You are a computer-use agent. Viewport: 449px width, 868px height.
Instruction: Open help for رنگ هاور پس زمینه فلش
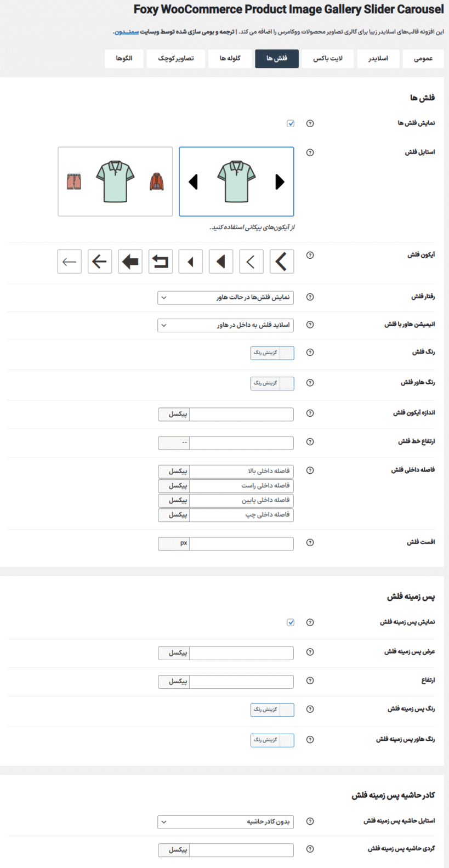tap(310, 740)
